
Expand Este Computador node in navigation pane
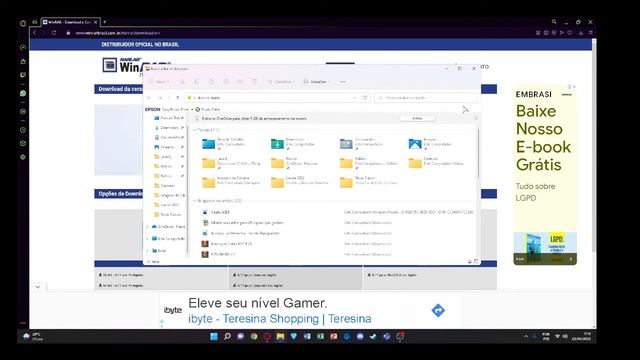(148, 238)
